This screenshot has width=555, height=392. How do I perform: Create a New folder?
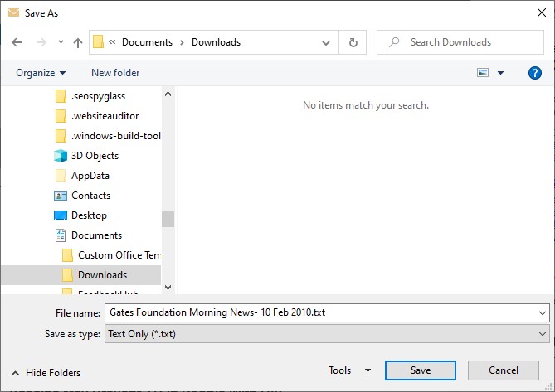pos(115,73)
